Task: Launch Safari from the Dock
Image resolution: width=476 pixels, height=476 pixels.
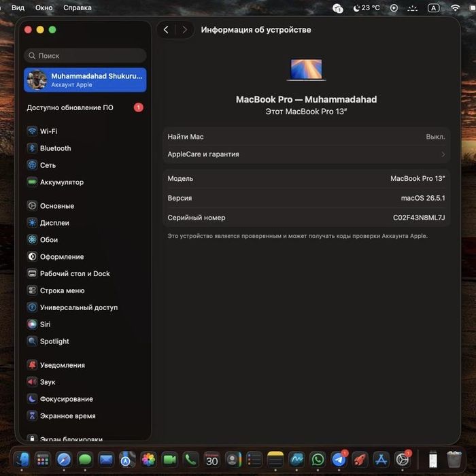Action: (64, 460)
